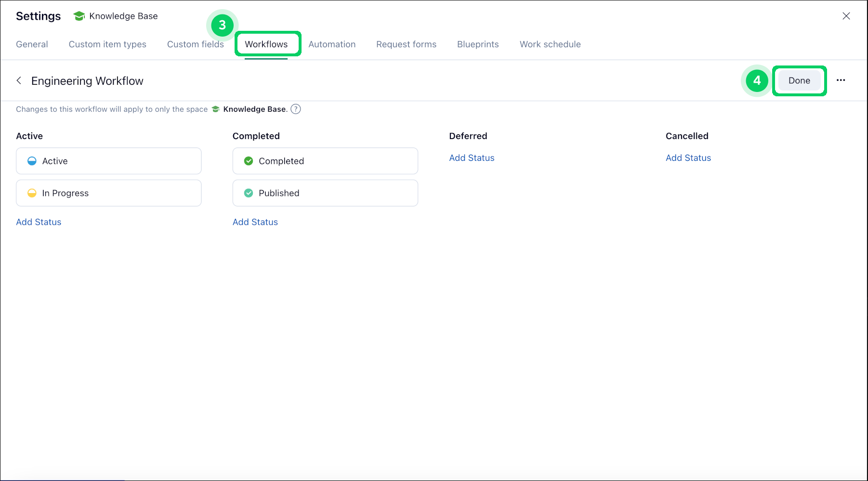Open the three-dot workflow options menu

point(841,80)
